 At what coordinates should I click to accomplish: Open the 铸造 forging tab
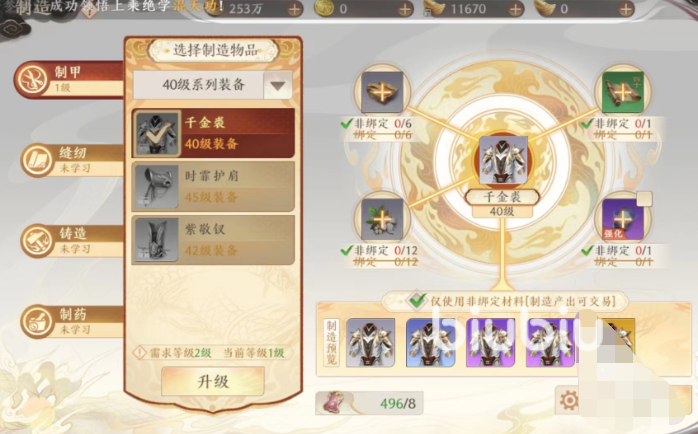click(71, 241)
